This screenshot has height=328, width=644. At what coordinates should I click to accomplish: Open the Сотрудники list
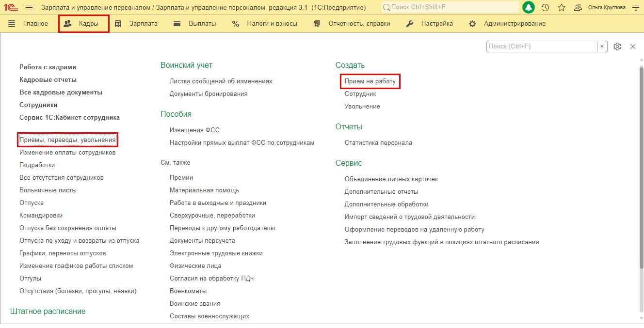point(38,105)
